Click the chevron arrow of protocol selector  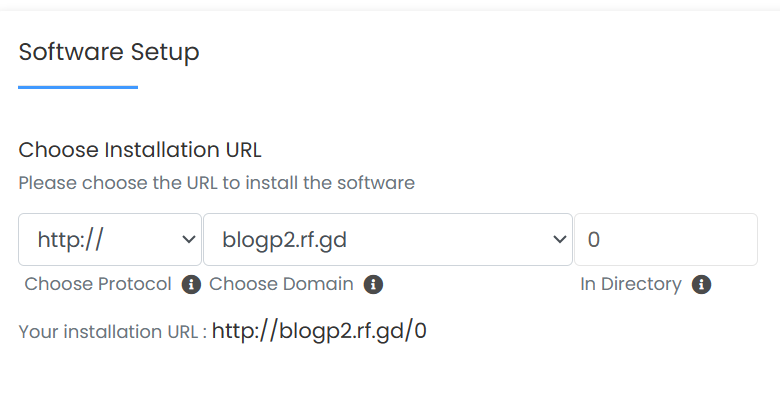point(189,240)
